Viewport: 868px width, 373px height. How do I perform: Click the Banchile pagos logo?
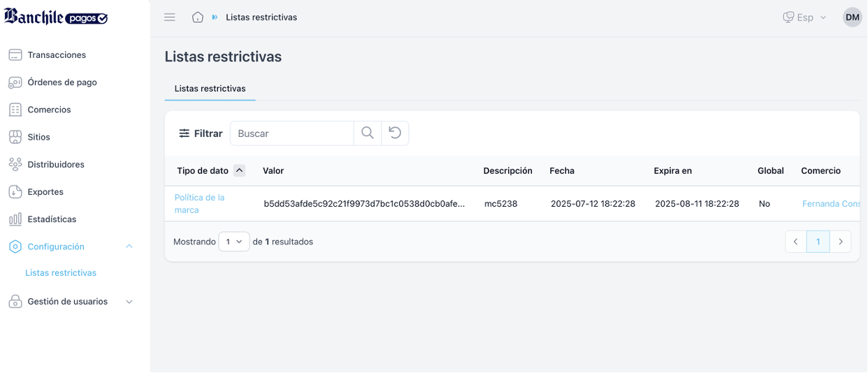pos(56,17)
